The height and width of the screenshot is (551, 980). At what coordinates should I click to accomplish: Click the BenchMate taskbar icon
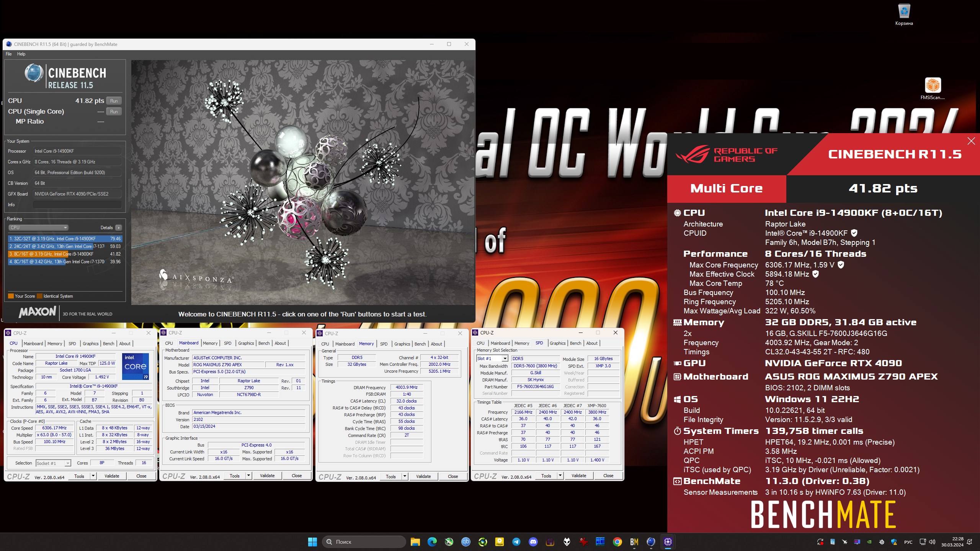point(634,542)
